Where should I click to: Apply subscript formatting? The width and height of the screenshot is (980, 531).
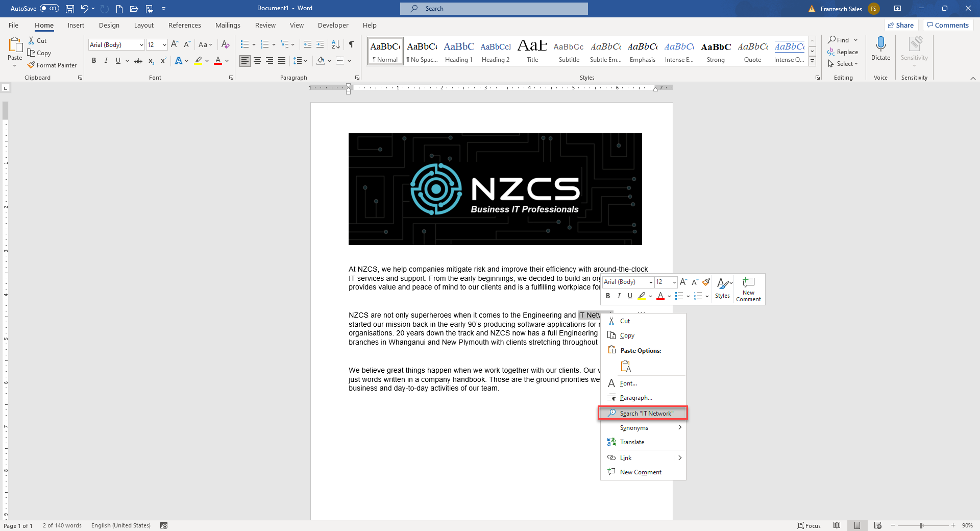point(151,61)
